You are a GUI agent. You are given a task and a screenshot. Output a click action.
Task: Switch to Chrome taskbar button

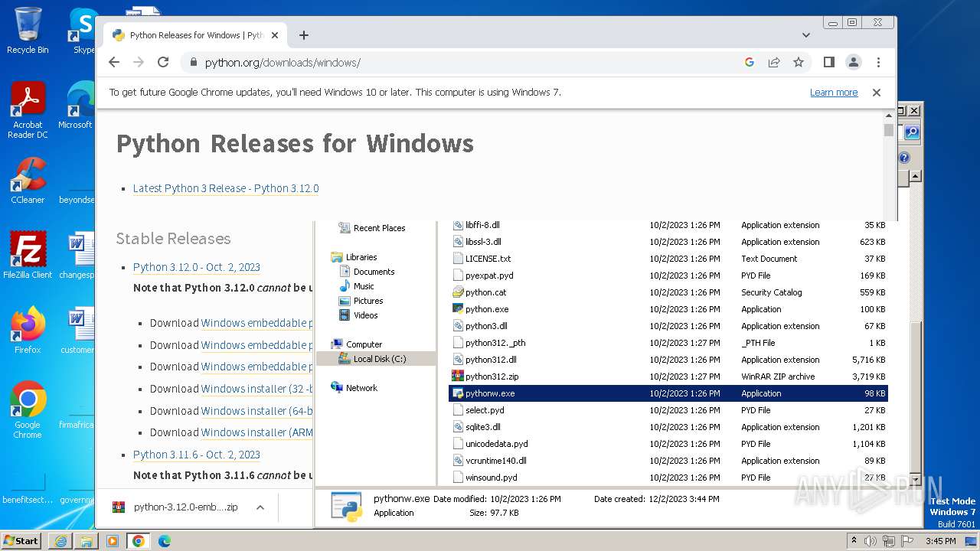point(139,541)
